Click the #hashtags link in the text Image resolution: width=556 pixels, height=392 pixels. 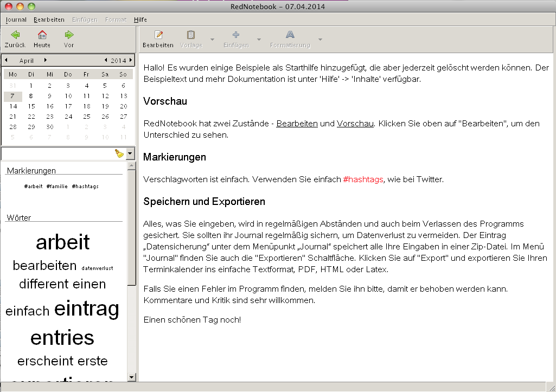coord(363,179)
